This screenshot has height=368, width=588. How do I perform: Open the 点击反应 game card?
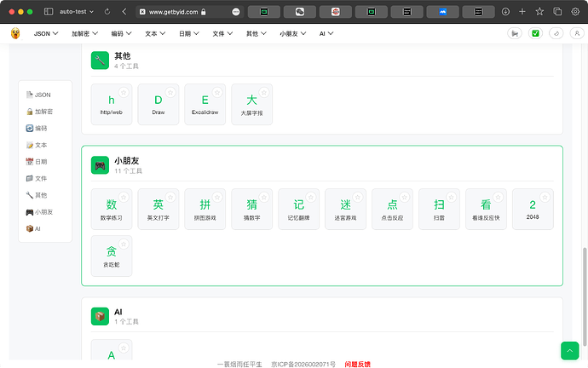coord(392,209)
